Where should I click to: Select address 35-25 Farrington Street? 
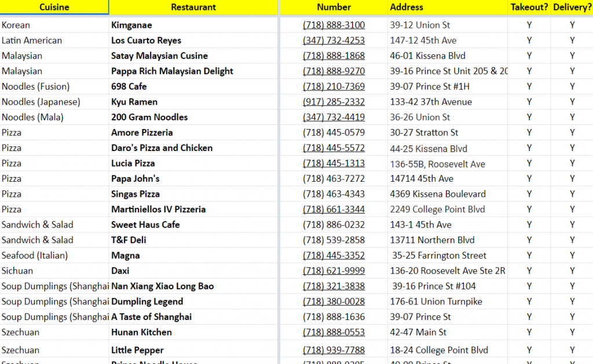439,256
